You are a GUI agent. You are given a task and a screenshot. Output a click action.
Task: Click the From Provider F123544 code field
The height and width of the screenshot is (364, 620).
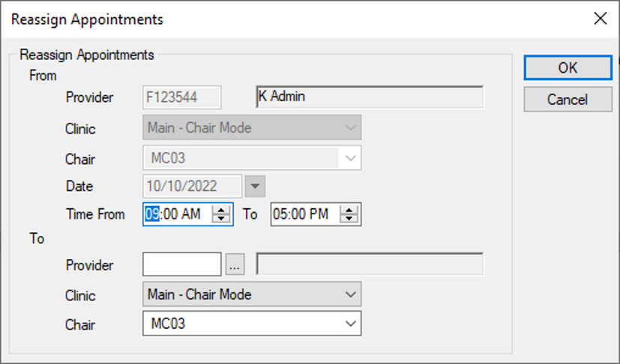(x=182, y=97)
